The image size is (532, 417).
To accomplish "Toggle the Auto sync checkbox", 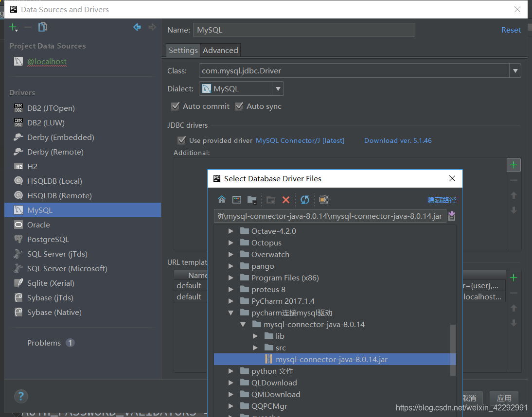I will pos(239,106).
